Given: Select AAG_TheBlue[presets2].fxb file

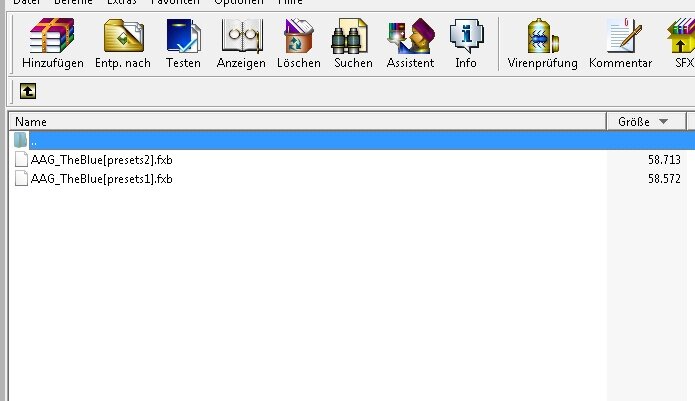Looking at the screenshot, I should point(101,159).
